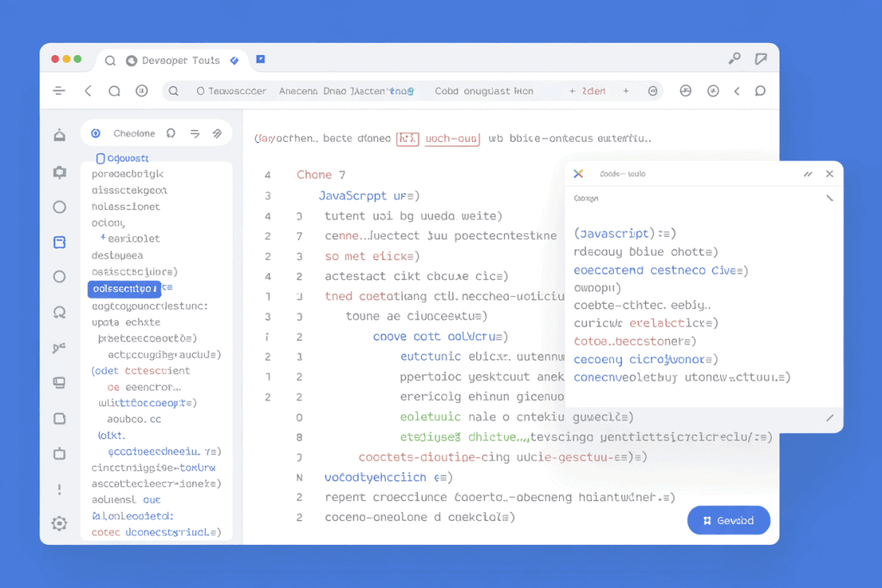Click the red-outlined tag in the breadcrumb line

tap(407, 138)
